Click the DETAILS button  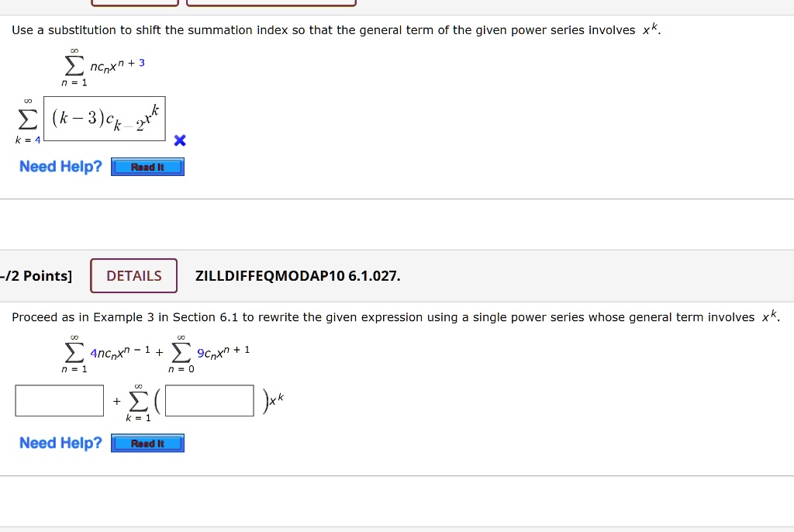133,275
